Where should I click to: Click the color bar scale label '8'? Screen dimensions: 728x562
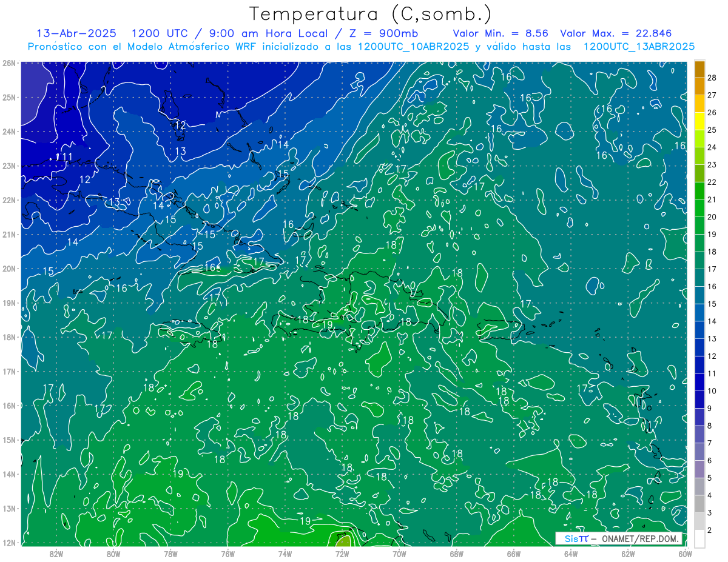[x=710, y=426]
